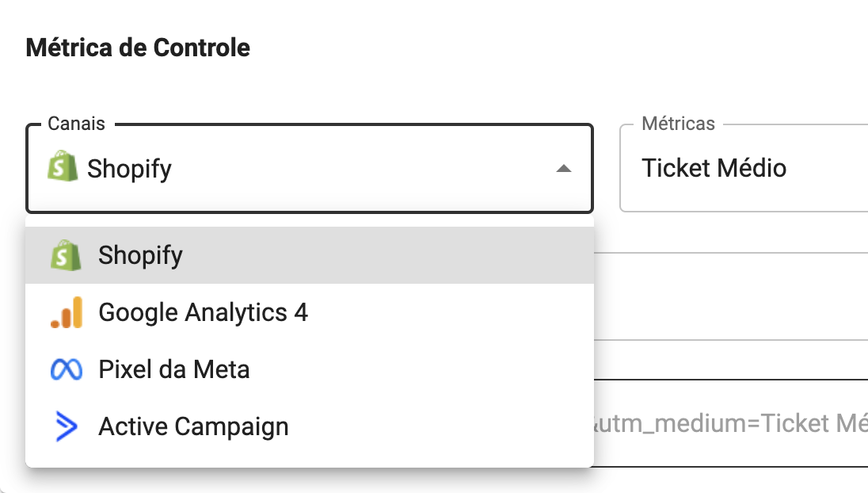Screen dimensions: 868x493
Task: Click the Active Campaign chevron icon
Action: 67,426
